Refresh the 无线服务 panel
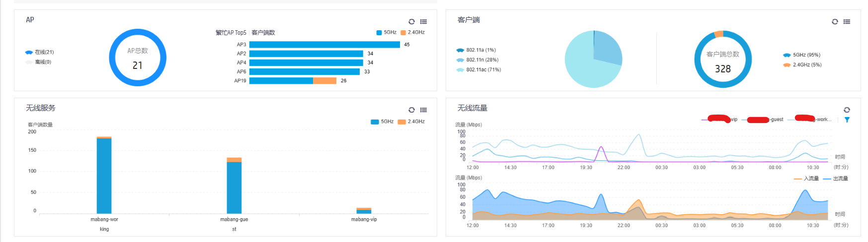 coord(411,110)
